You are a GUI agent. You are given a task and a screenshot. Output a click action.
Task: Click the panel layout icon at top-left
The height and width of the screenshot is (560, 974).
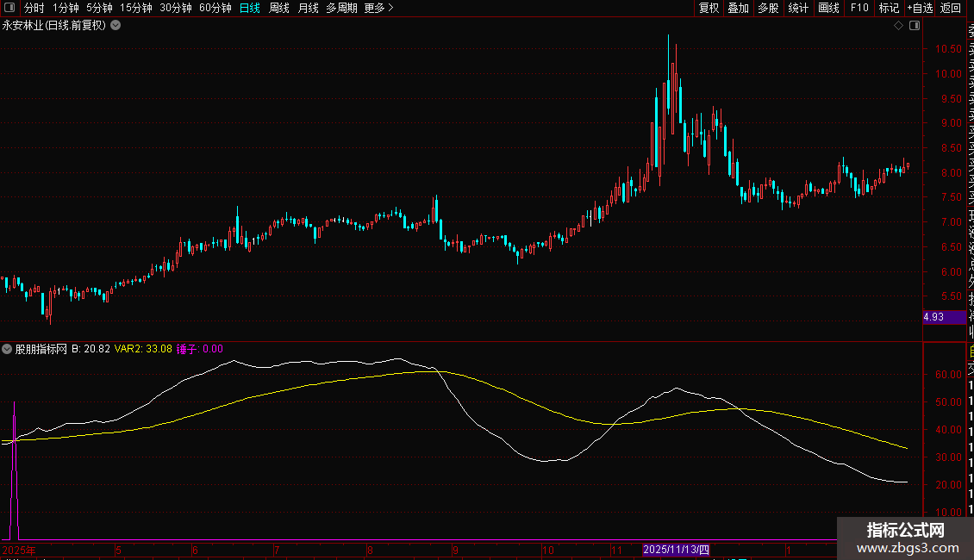(9, 8)
